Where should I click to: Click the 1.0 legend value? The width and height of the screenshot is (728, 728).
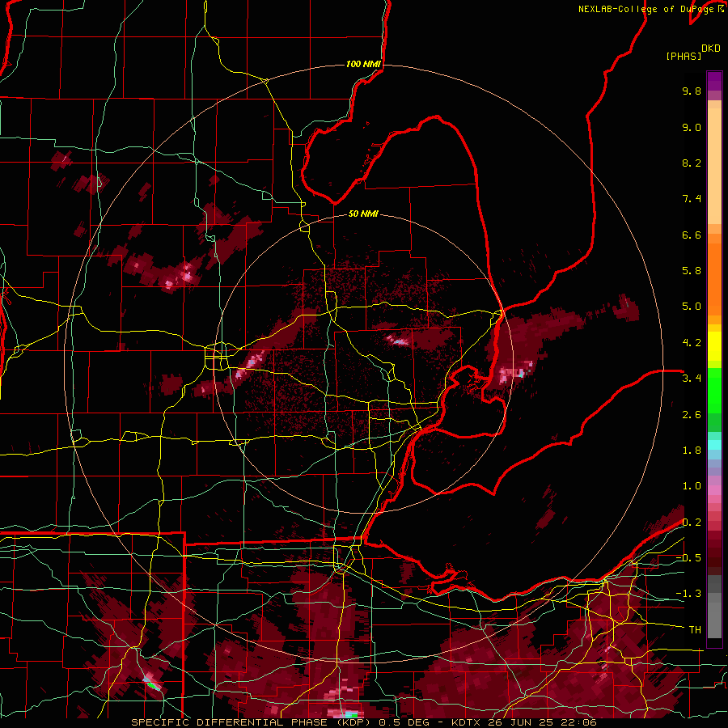[x=692, y=486]
